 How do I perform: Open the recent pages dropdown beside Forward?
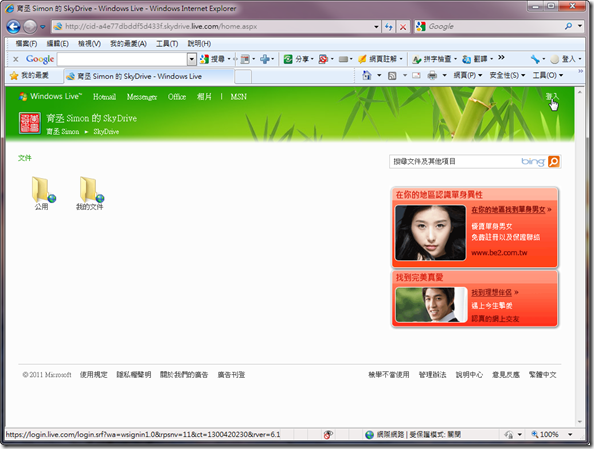tap(42, 27)
